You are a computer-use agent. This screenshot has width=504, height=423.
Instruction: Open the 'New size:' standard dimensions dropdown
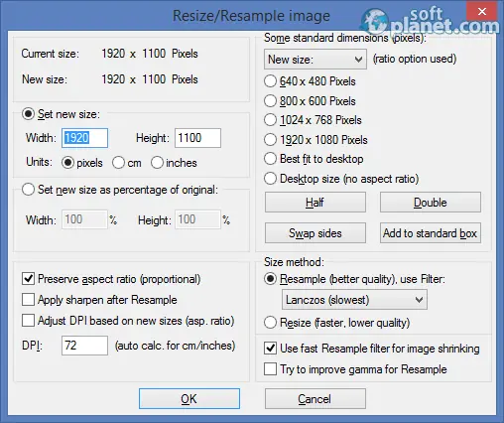tap(315, 60)
